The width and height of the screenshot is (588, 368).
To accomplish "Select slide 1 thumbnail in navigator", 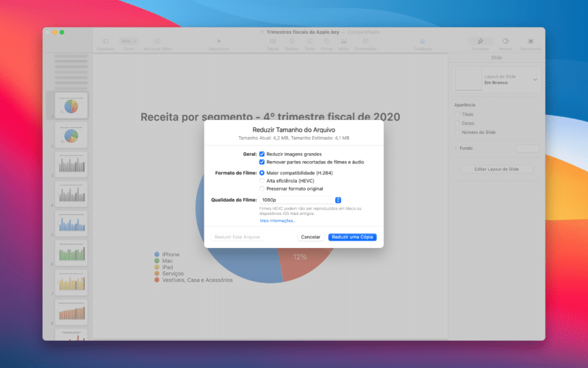I will tap(71, 105).
